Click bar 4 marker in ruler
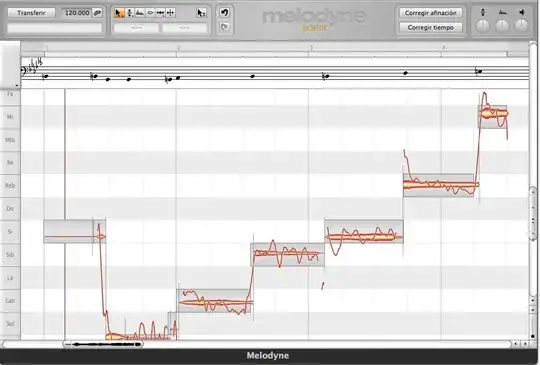Viewport: 540px width, 365px height. (x=444, y=48)
